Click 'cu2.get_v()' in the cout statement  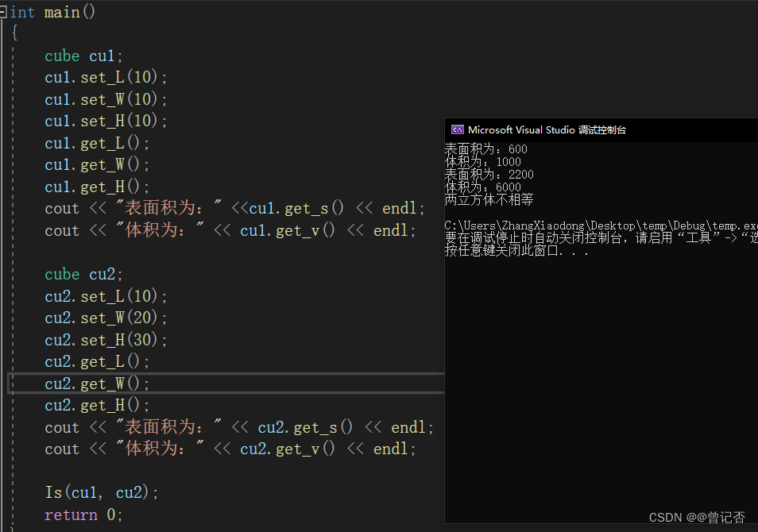coord(287,449)
